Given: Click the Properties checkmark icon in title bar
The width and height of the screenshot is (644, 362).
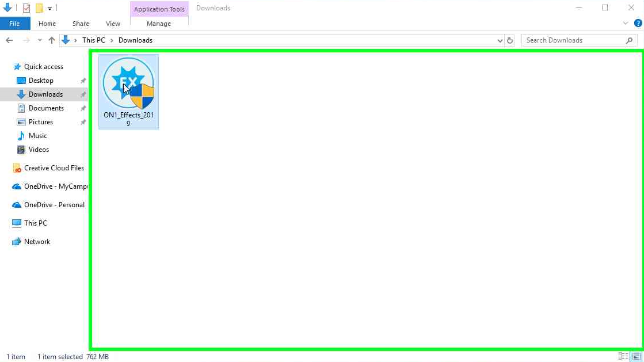Looking at the screenshot, I should point(26,8).
